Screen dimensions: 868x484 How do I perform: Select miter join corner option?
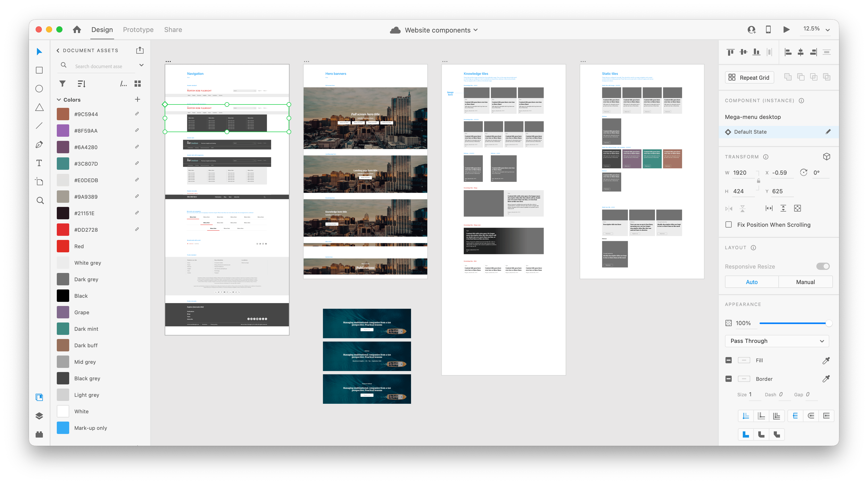(x=746, y=434)
